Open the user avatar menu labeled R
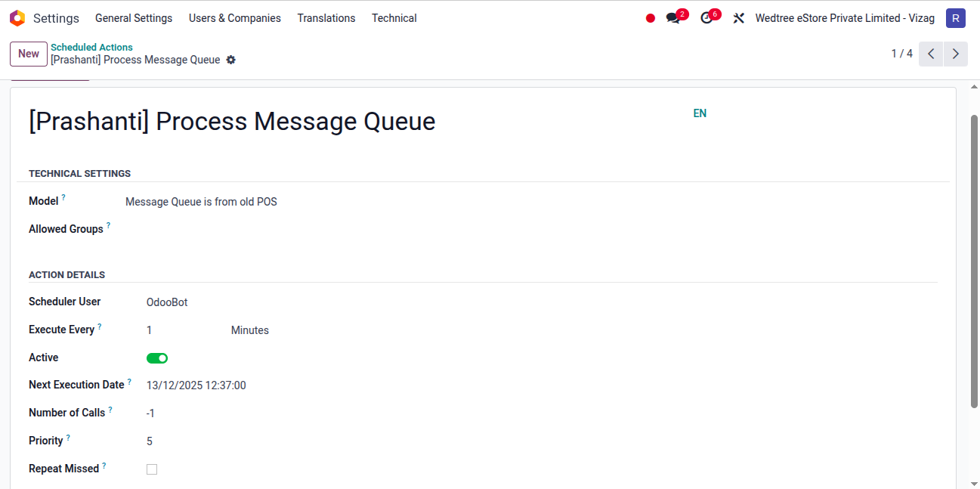This screenshot has height=489, width=980. pyautogui.click(x=956, y=17)
